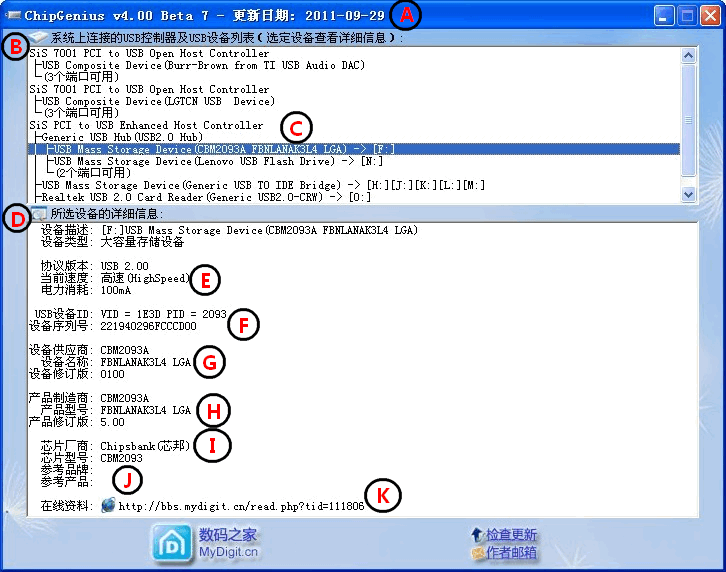
Task: Click the magnifier icon beside 所选设备的详细信息
Action: 38,214
